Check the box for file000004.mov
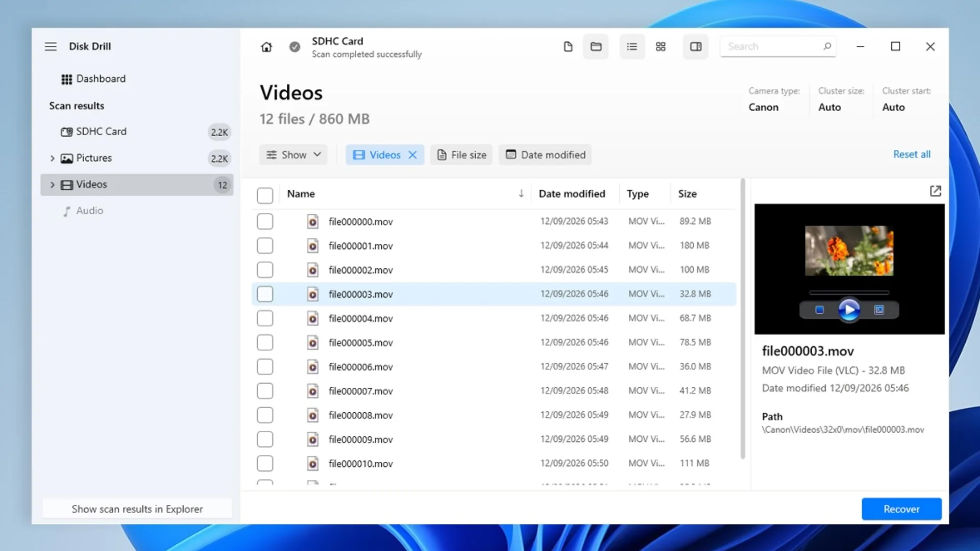This screenshot has height=551, width=980. pyautogui.click(x=265, y=318)
